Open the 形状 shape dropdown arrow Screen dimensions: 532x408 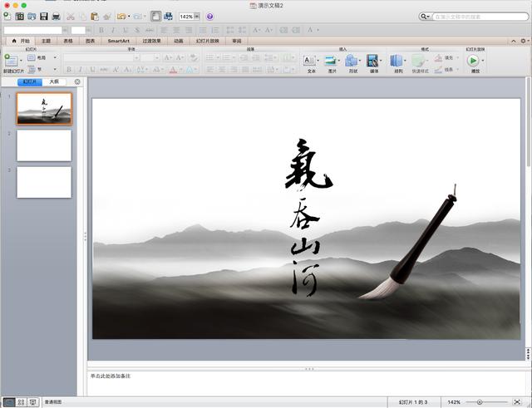point(360,61)
